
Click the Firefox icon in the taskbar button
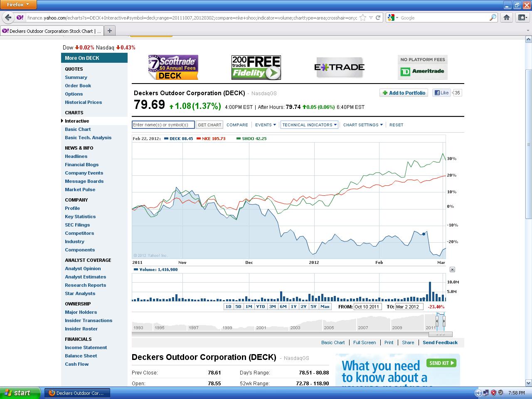pos(52,393)
